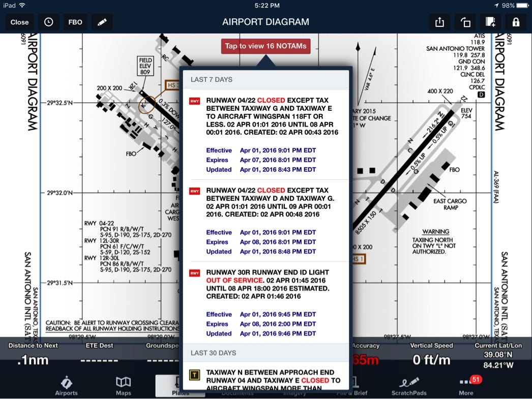The image size is (532, 399).
Task: Tap the LAST 7 DAYS section header
Action: [265, 80]
